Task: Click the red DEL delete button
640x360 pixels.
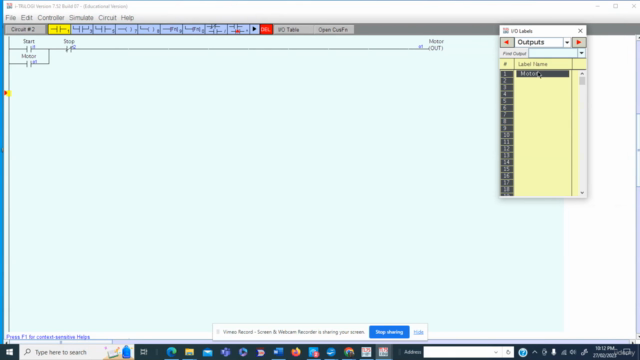Action: pyautogui.click(x=266, y=29)
